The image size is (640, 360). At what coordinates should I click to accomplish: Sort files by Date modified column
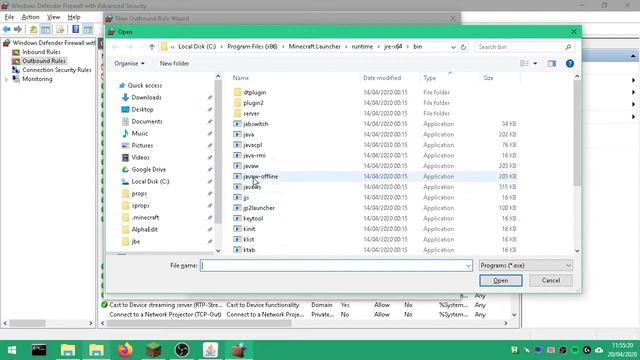point(382,78)
